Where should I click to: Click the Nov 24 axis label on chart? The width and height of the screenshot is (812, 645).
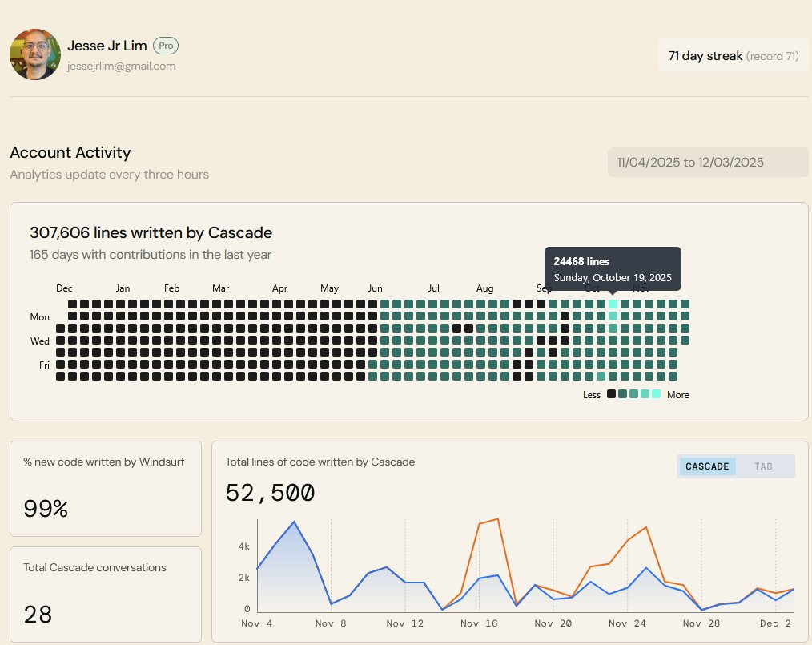pyautogui.click(x=627, y=623)
